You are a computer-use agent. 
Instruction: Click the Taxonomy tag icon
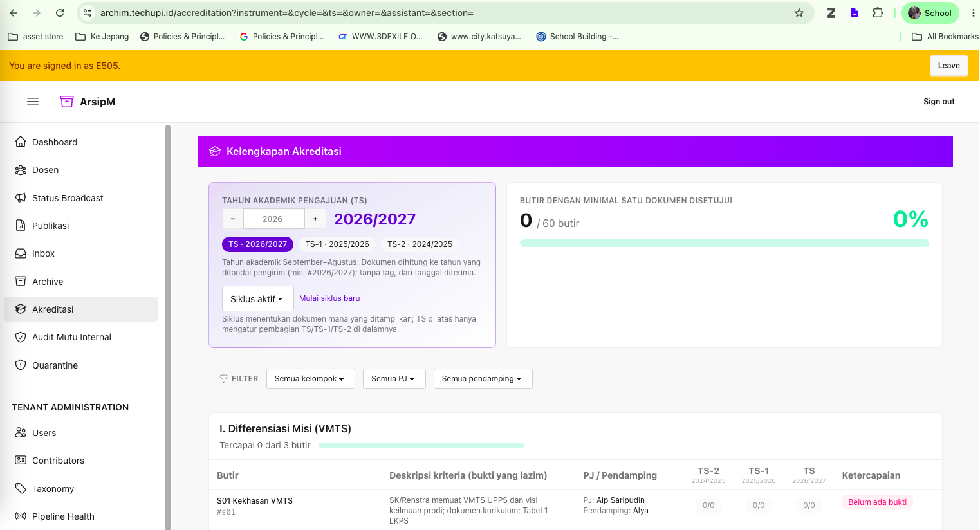pyautogui.click(x=21, y=489)
